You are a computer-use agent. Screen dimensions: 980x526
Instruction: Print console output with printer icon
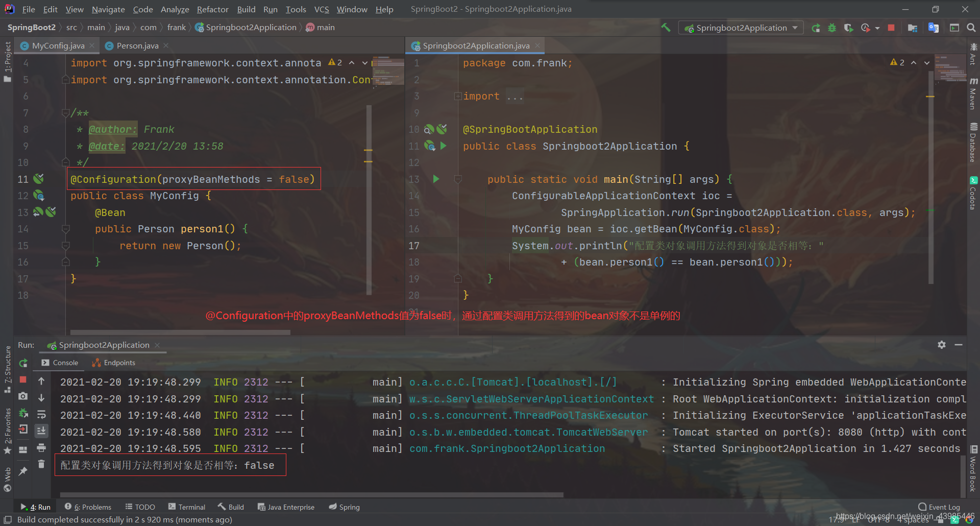(x=41, y=448)
